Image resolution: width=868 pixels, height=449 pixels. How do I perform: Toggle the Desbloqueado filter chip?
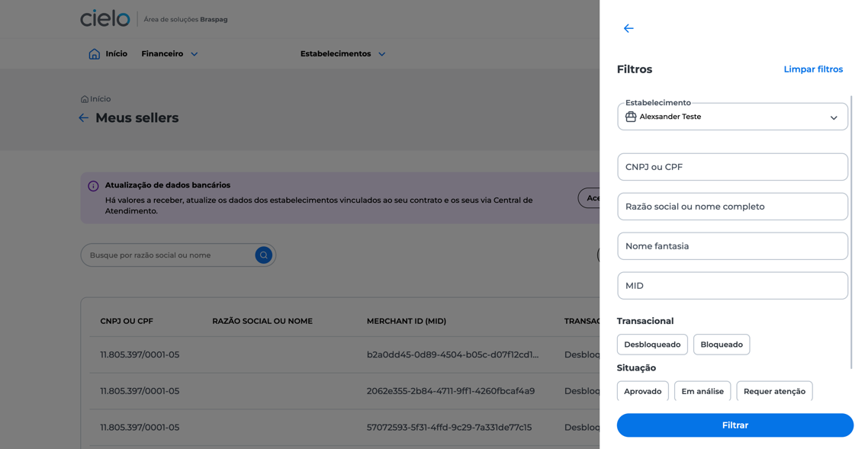[652, 345]
